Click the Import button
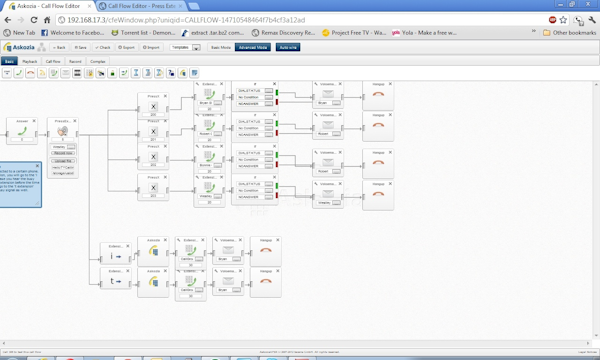 point(151,47)
